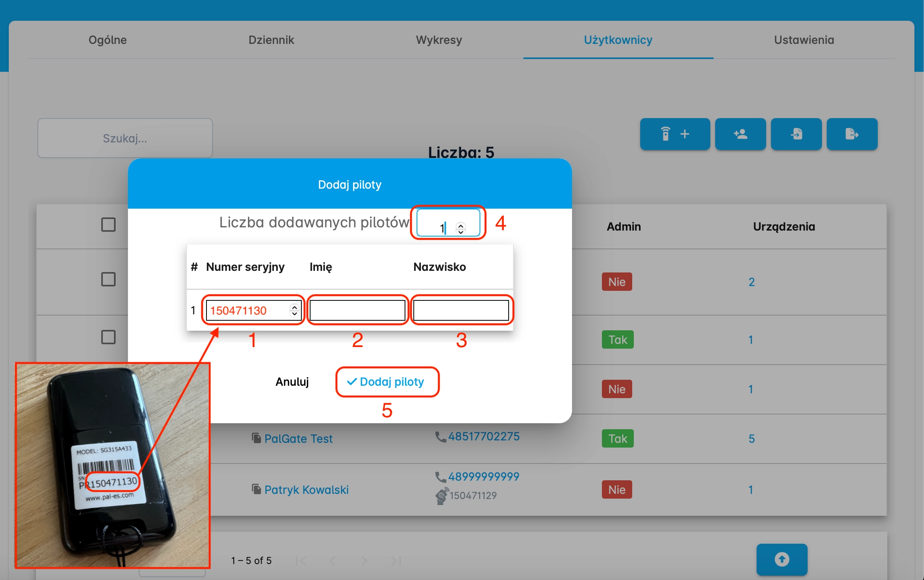Image resolution: width=924 pixels, height=580 pixels.
Task: Open the Patryk Kowalski user link
Action: (306, 489)
